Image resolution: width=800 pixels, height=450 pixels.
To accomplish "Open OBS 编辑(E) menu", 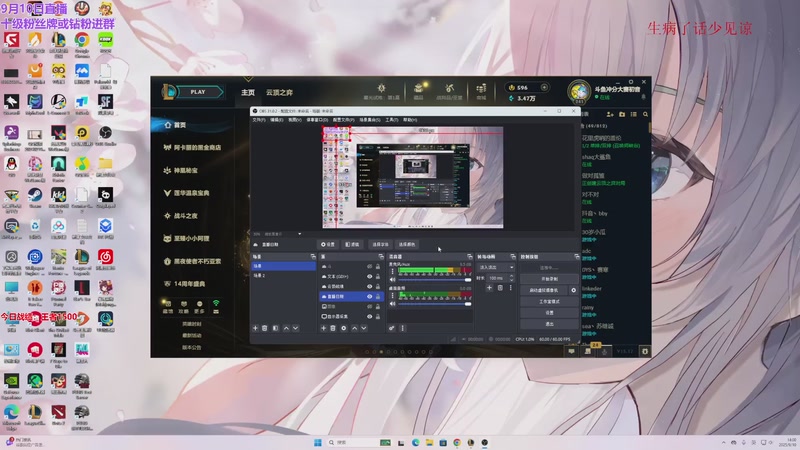I will coord(277,120).
